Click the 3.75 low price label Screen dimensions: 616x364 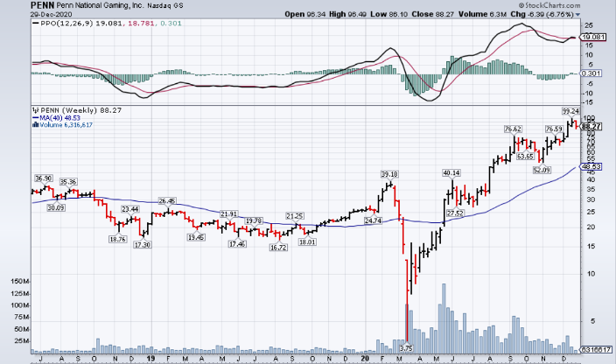tap(406, 348)
